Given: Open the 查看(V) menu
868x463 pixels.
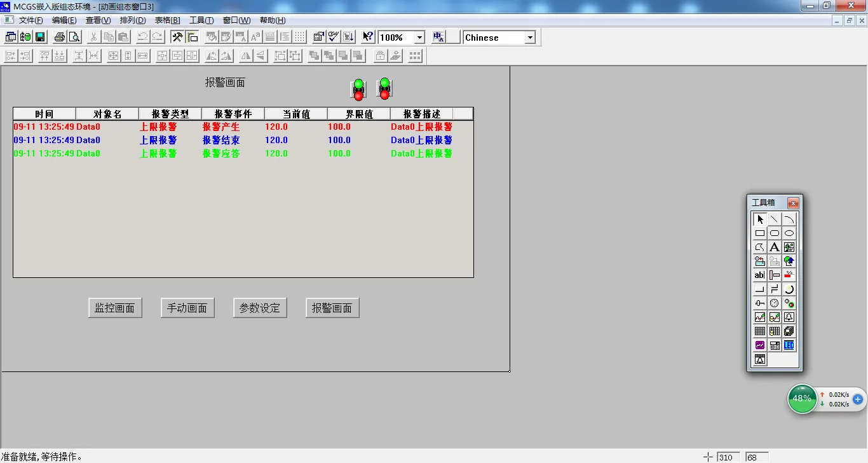Looking at the screenshot, I should [98, 20].
